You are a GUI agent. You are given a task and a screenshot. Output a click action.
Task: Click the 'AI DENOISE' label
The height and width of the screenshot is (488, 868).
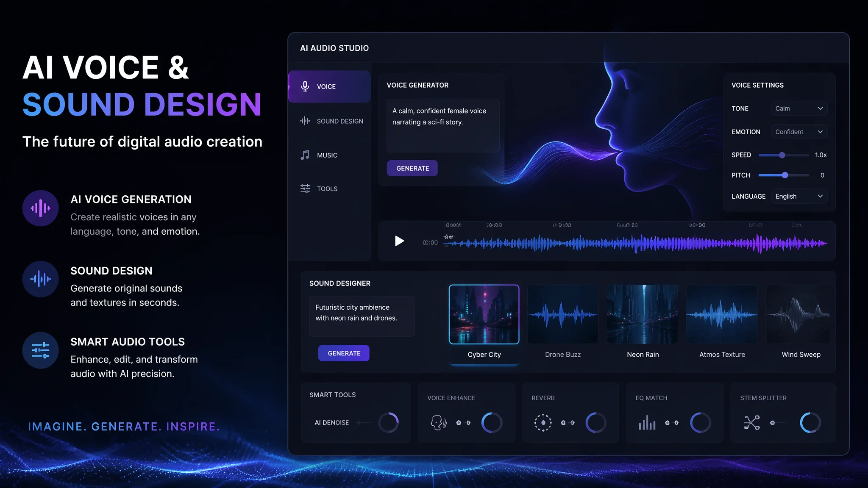332,423
